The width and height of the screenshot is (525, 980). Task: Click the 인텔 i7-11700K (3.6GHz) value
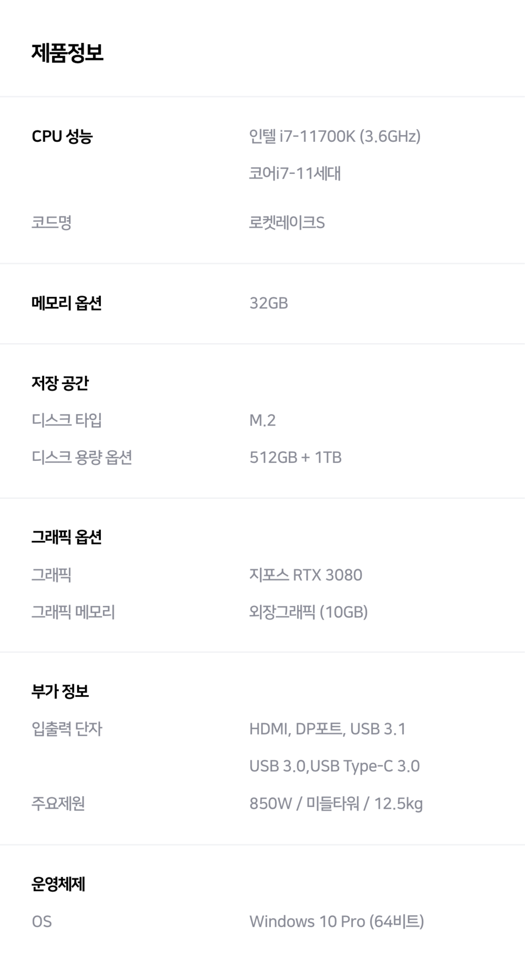334,137
